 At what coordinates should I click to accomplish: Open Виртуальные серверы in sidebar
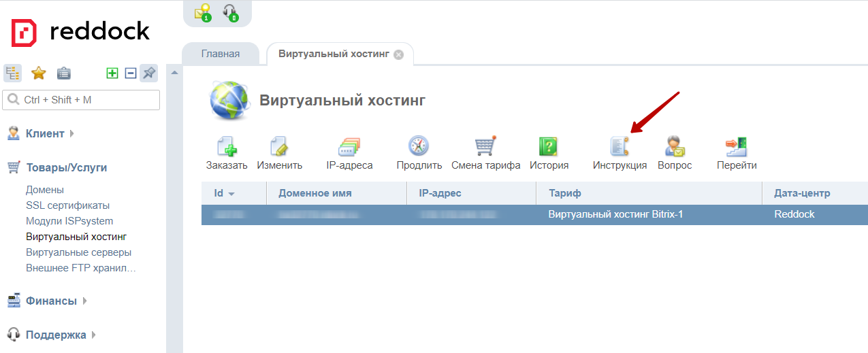click(78, 252)
